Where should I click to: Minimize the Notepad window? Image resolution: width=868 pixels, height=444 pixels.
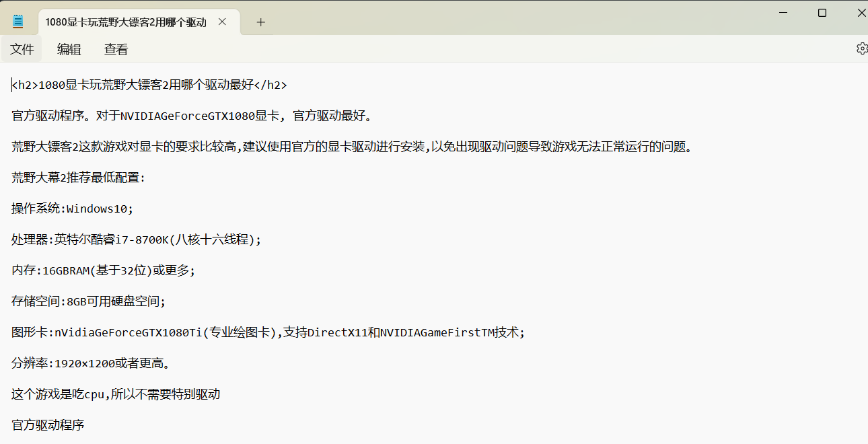click(x=783, y=13)
